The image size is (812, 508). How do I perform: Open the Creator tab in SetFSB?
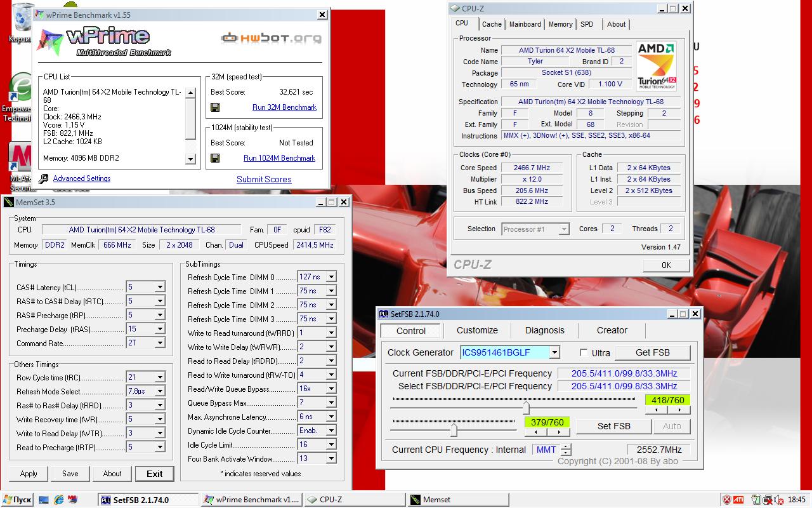[612, 330]
